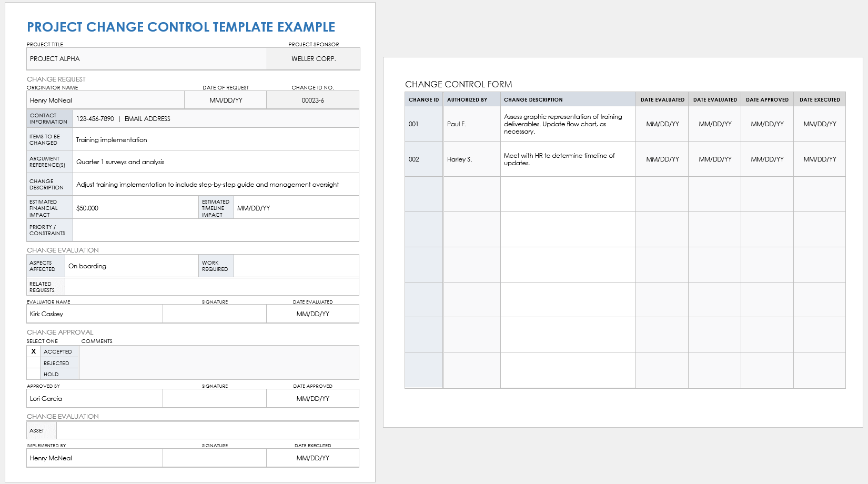Click the DATE APPROVED column header
This screenshot has height=484, width=868.
[767, 99]
